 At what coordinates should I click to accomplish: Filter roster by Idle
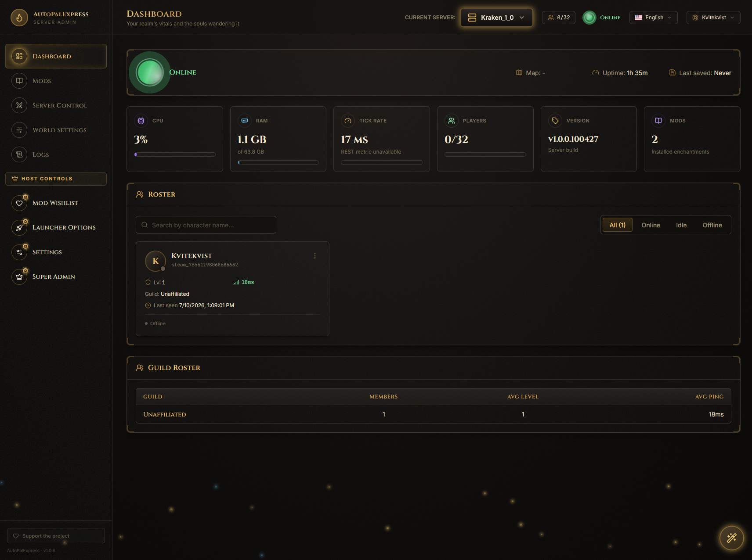coord(681,225)
